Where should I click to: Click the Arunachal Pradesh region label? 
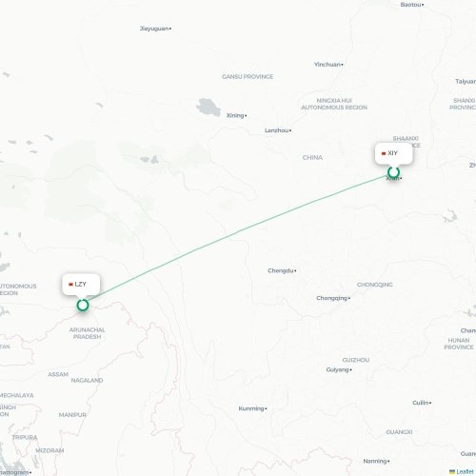click(88, 333)
